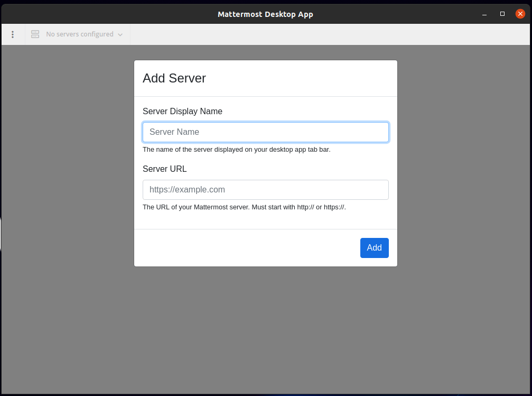The width and height of the screenshot is (532, 396).
Task: Click the close icon on the title bar
Action: point(520,14)
